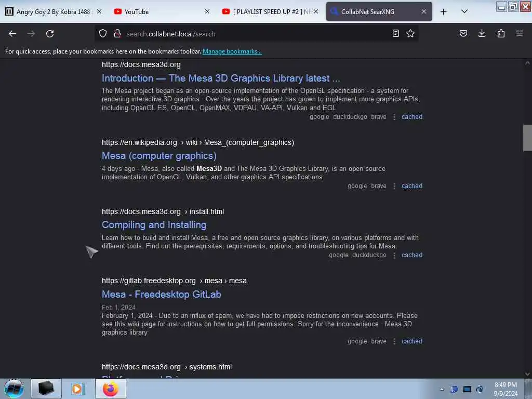
Task: Open the Mesa (computer graphics) Wikipedia result
Action: [159, 156]
